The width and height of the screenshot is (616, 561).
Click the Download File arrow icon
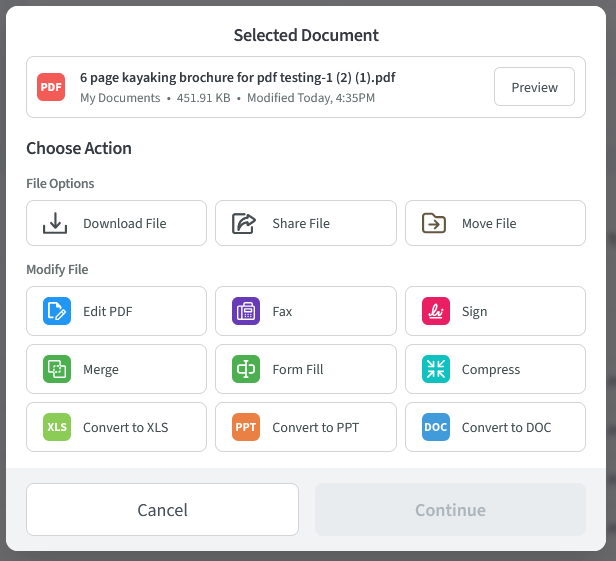click(x=56, y=223)
